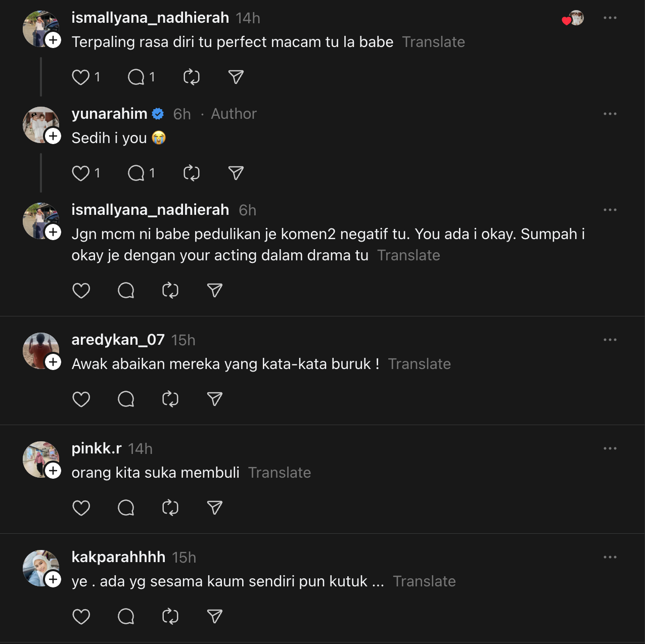Open more options for aredykan_07's comment
This screenshot has width=645, height=644.
tap(610, 340)
